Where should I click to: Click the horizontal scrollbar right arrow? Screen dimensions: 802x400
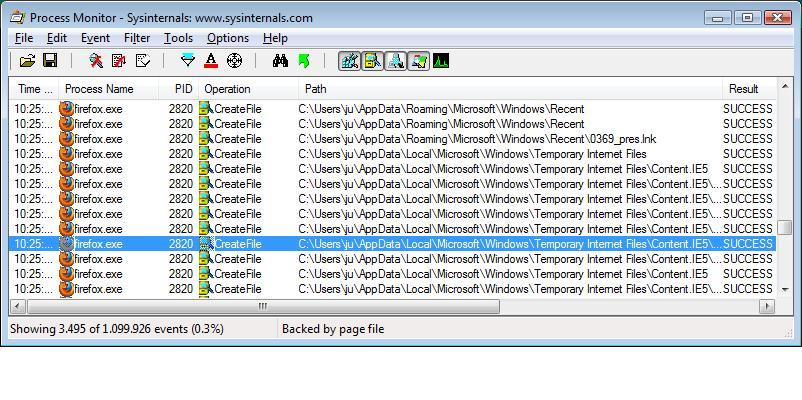tap(767, 306)
